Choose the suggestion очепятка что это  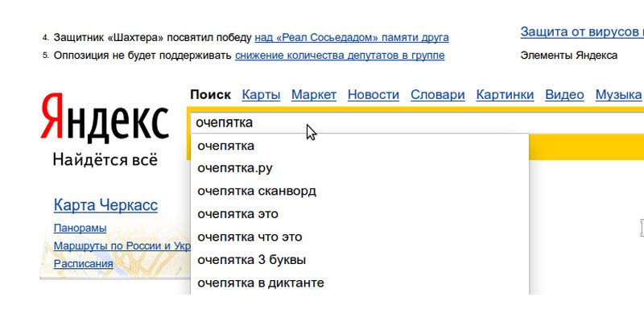360,237
